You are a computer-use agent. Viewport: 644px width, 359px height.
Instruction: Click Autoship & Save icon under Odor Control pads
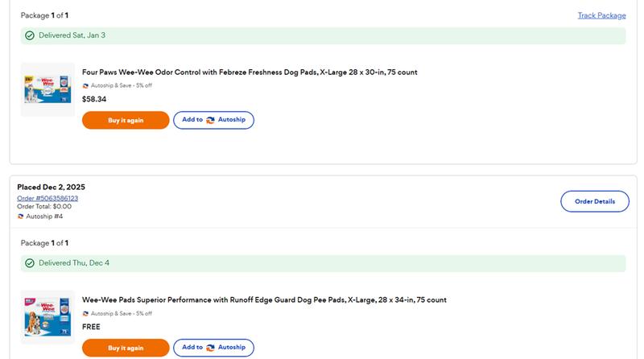85,85
